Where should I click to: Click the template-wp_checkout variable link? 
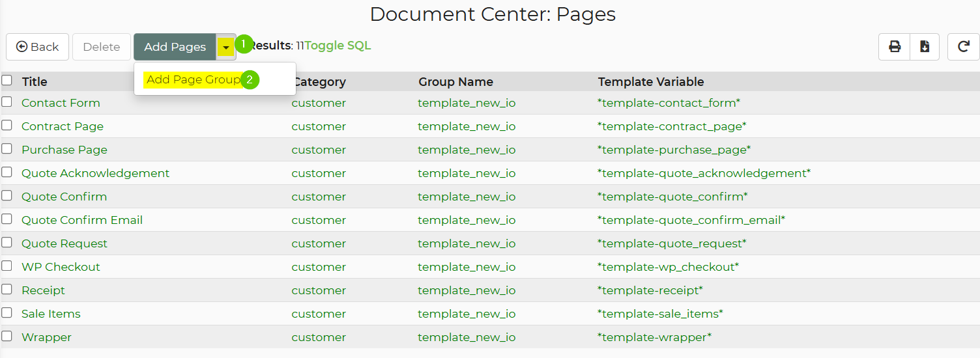(668, 267)
